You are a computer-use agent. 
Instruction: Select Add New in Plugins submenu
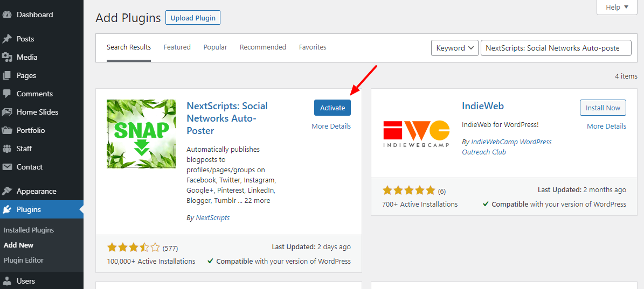click(x=18, y=245)
